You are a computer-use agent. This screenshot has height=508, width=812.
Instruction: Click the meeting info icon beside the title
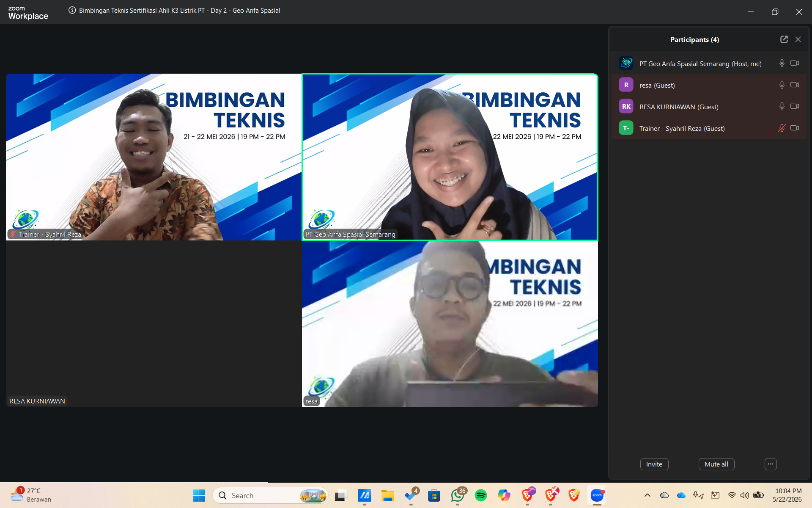point(72,10)
